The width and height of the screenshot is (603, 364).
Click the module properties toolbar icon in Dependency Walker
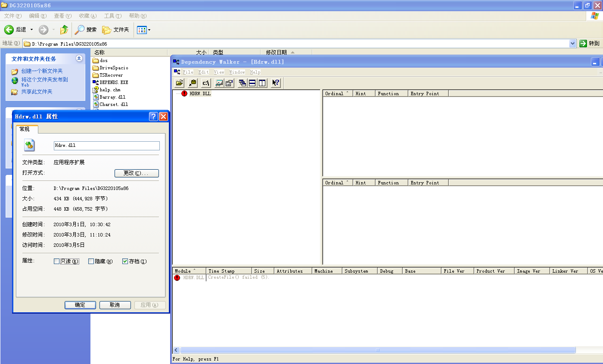pyautogui.click(x=229, y=83)
